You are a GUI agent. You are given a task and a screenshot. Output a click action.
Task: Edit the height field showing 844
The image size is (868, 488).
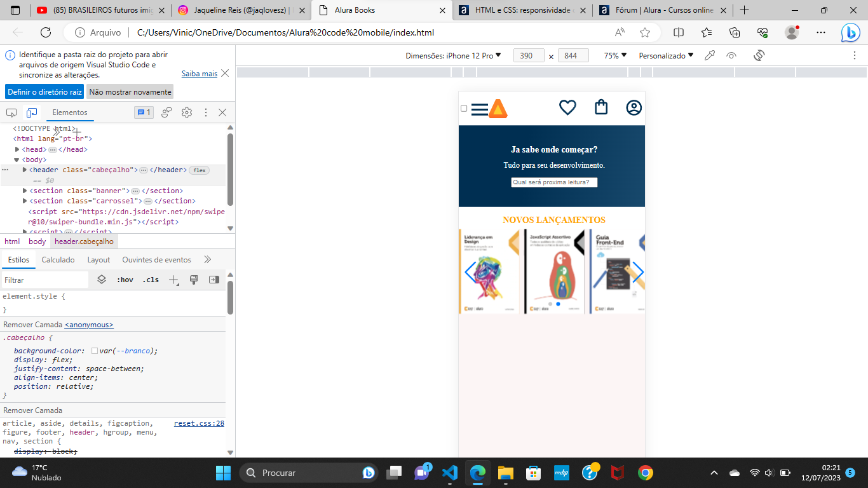click(573, 56)
